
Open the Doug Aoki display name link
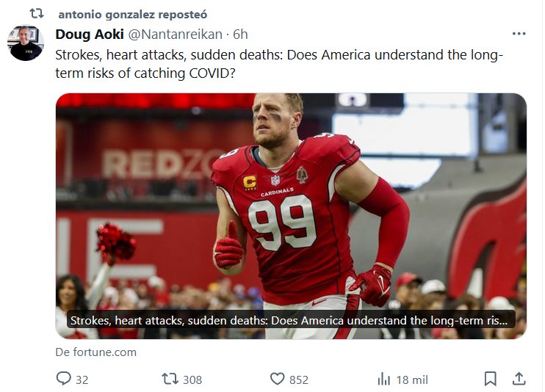(x=90, y=35)
